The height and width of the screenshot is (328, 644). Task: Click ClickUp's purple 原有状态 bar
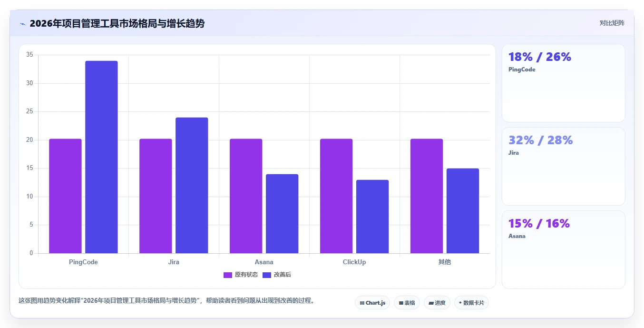coord(336,196)
